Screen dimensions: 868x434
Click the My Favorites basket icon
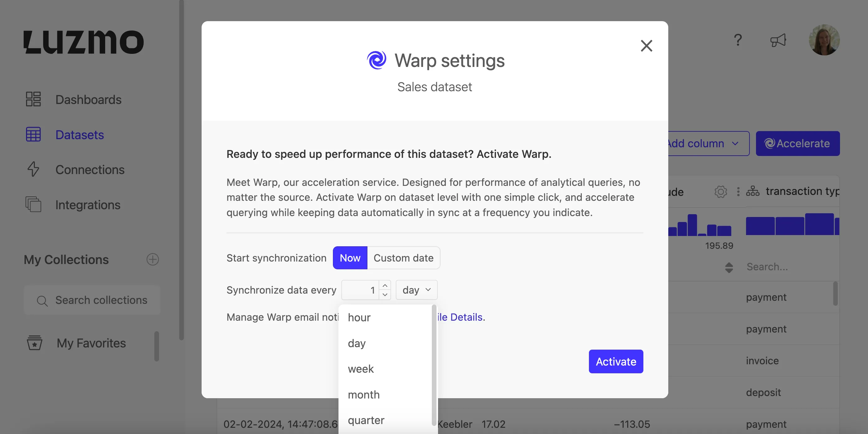34,342
